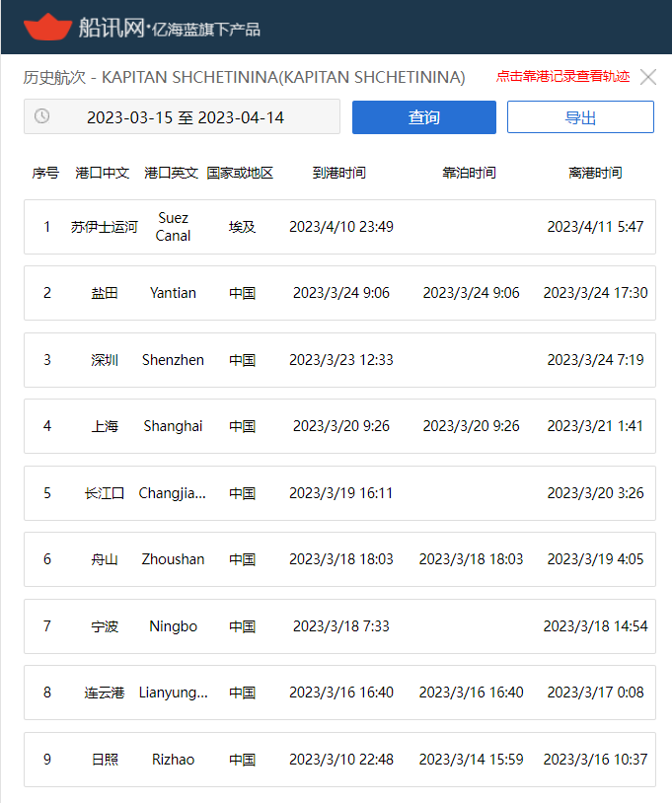Viewport: 672px width, 803px height.
Task: Click departure time 2023/3/16 10:37
Action: tap(595, 760)
